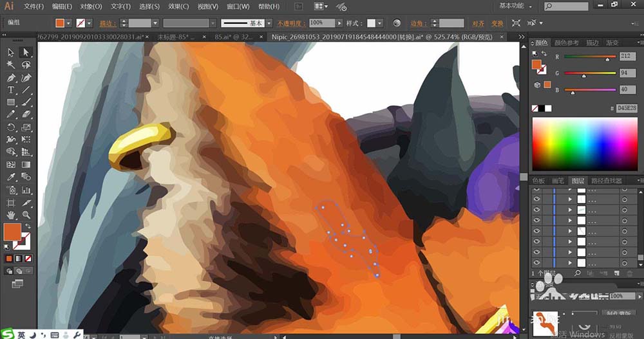Open the fill color dropdown in control bar
The image size is (644, 339).
(x=69, y=23)
